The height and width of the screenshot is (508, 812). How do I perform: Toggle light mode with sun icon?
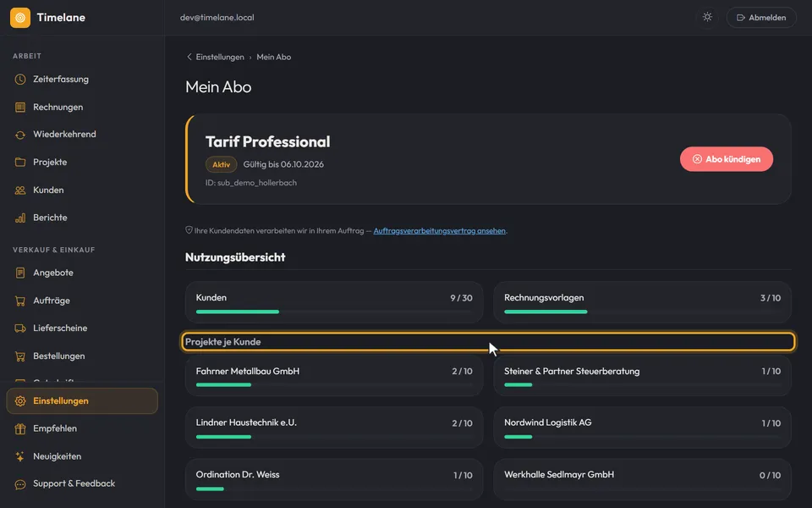point(707,17)
